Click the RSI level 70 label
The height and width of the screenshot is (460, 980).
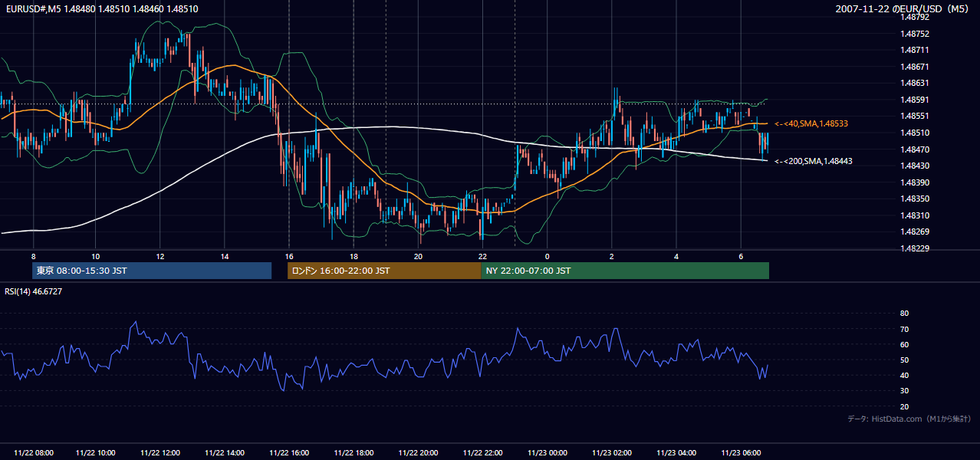click(904, 330)
